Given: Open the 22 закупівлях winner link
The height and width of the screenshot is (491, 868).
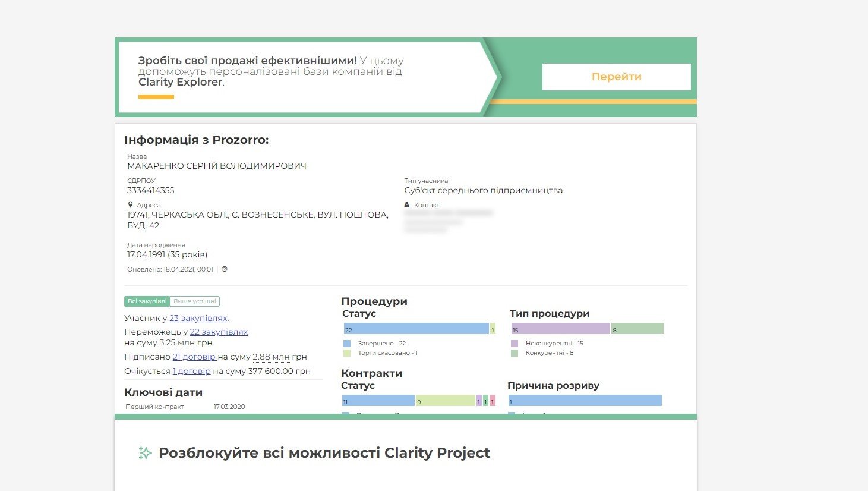Looking at the screenshot, I should 219,332.
